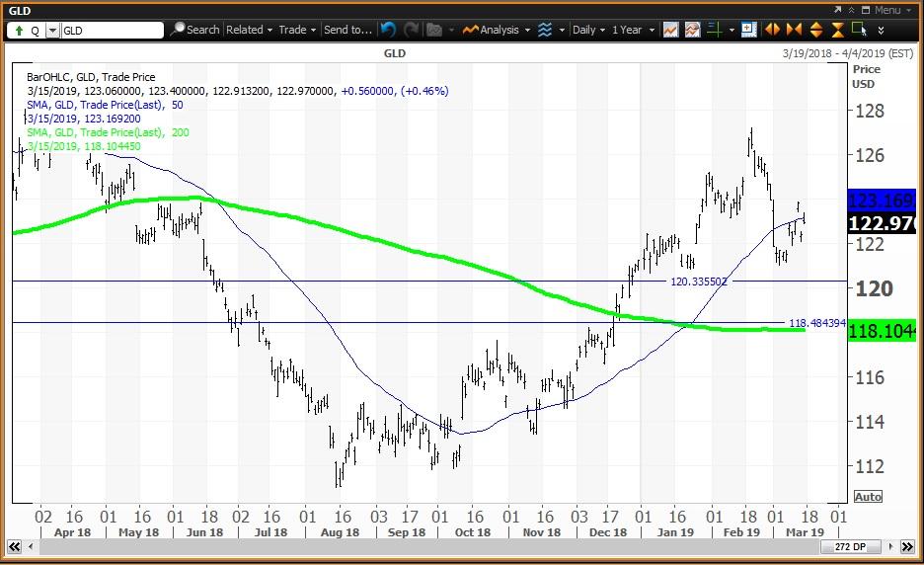Click the 3/15/2019, 118.104450 SMA value
This screenshot has width=924, height=565.
tap(84, 146)
